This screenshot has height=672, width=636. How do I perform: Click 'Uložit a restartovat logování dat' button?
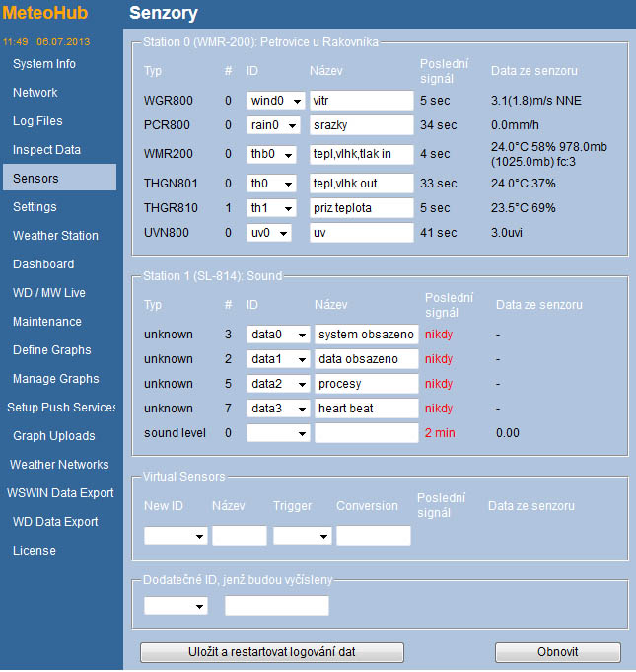point(272,652)
